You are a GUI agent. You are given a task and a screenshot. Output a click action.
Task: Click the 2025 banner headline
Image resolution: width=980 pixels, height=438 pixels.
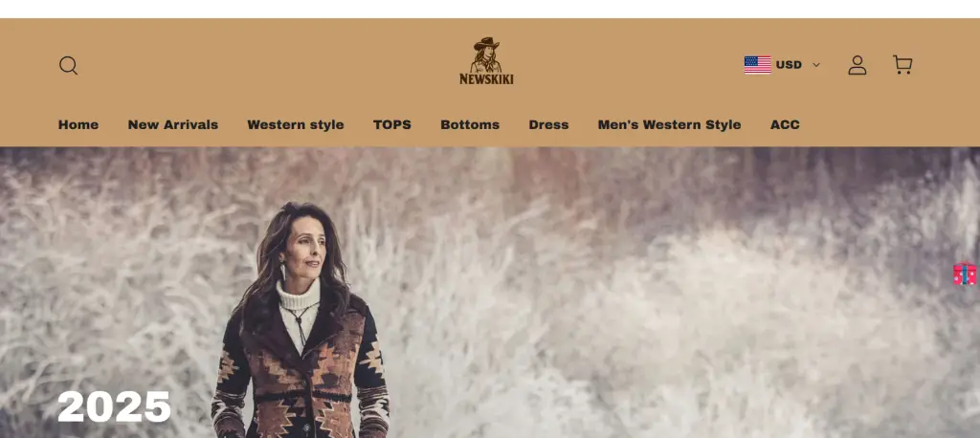click(x=115, y=406)
